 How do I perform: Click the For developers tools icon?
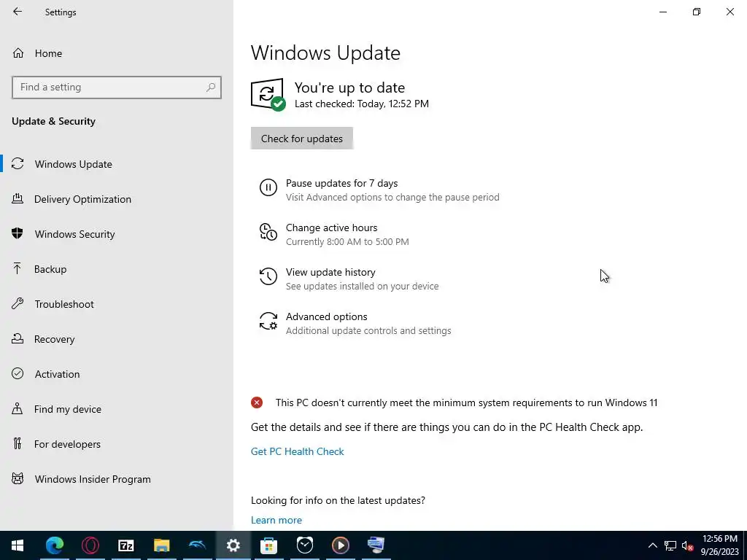pos(18,444)
